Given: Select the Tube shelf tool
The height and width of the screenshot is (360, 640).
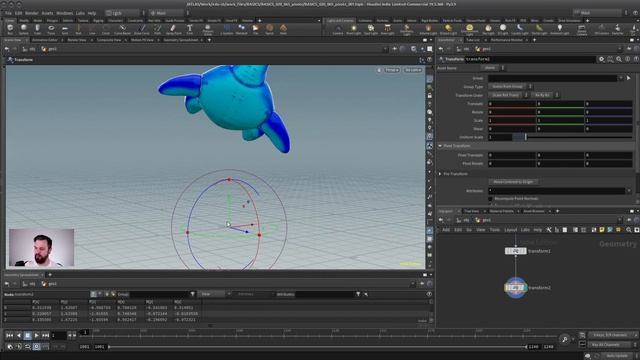Looking at the screenshot, I should [38, 29].
